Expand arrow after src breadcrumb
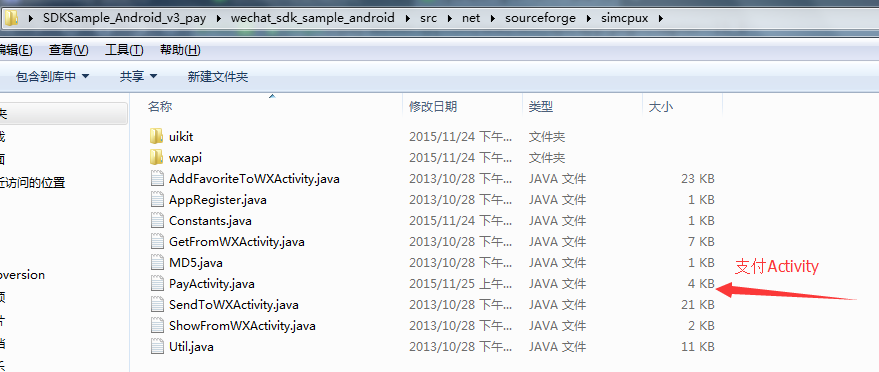This screenshot has width=879, height=372. tap(450, 18)
